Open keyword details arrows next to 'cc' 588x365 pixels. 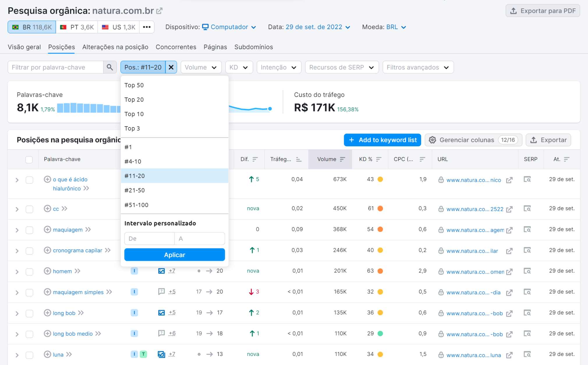click(64, 209)
